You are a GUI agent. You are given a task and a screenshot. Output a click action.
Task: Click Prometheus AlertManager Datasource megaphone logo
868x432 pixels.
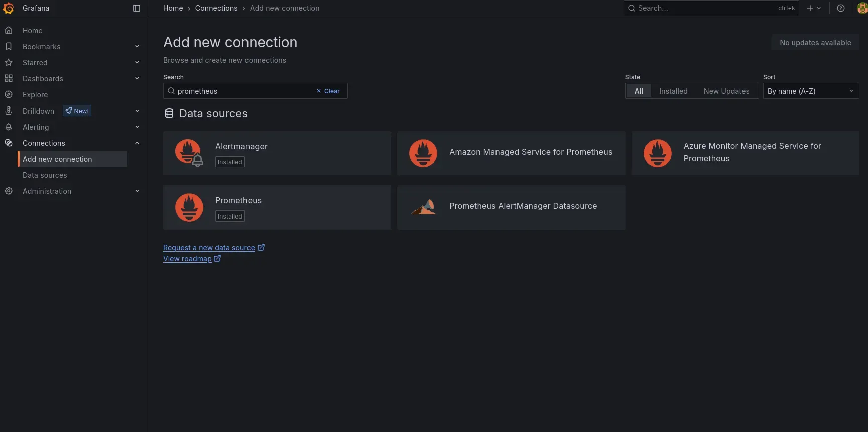click(423, 207)
